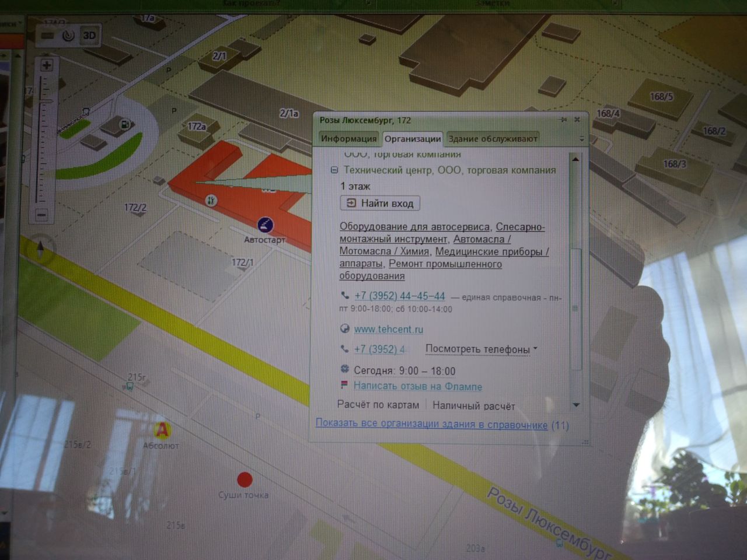
Task: Open the Оборудование для автосервиса category link
Action: click(x=415, y=227)
